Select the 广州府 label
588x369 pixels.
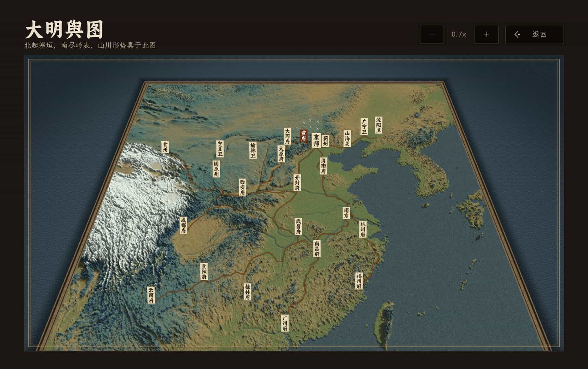[x=285, y=323]
